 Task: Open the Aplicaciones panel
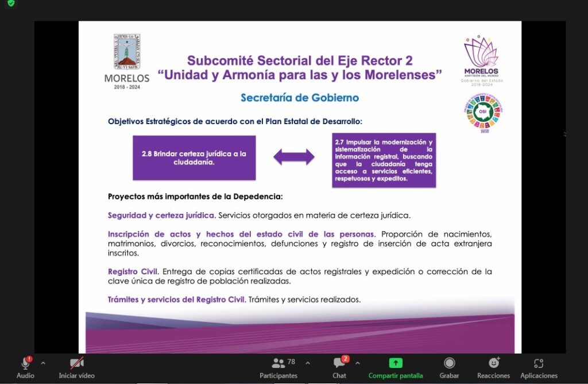pos(538,363)
